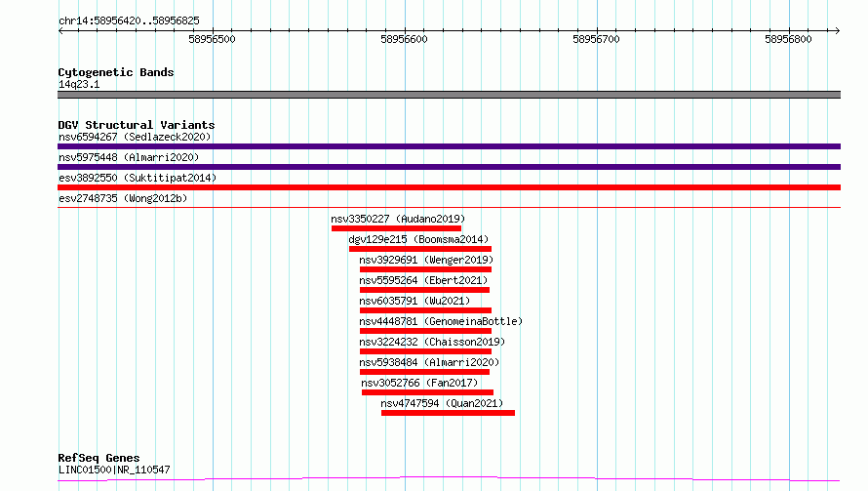Click ruler position 58956700
Viewport: 868px width, 491px height.
point(596,39)
